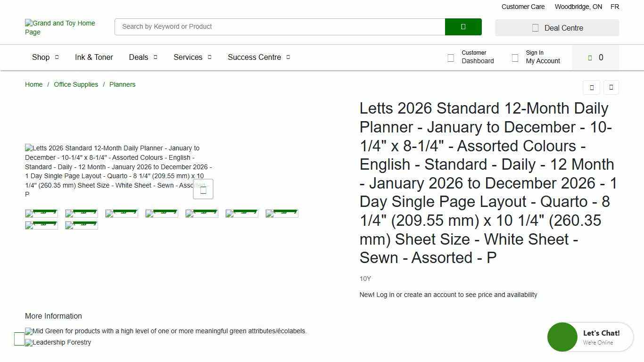The width and height of the screenshot is (644, 362).
Task: Click the green search button icon
Action: (463, 27)
